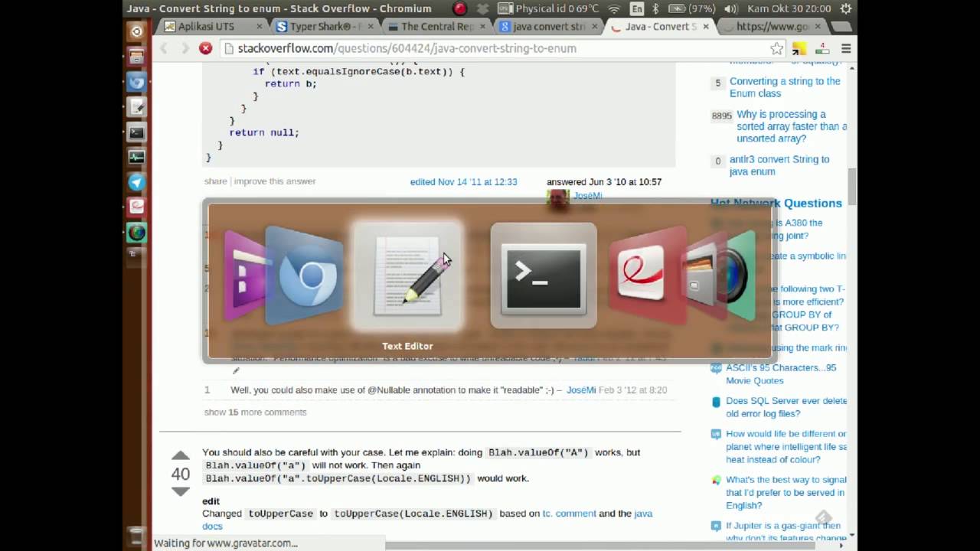Viewport: 980px width, 551px height.
Task: Click the Chromium launcher icon
Action: pos(136,82)
